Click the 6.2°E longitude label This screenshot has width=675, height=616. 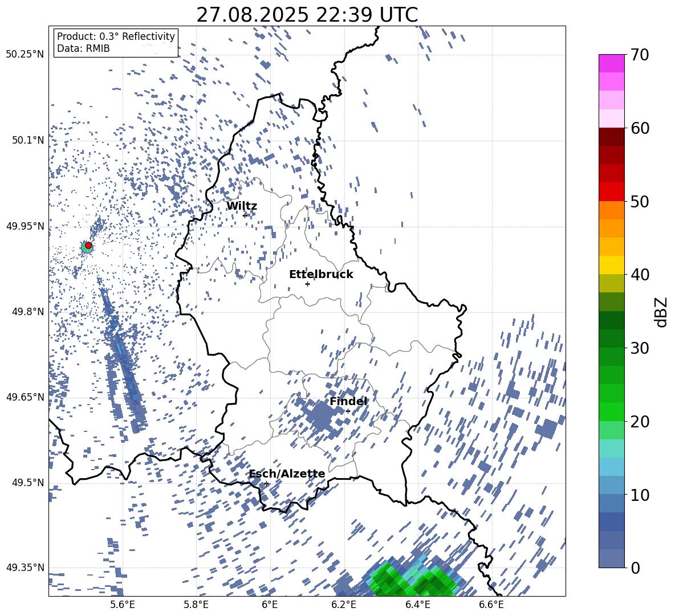tap(344, 605)
